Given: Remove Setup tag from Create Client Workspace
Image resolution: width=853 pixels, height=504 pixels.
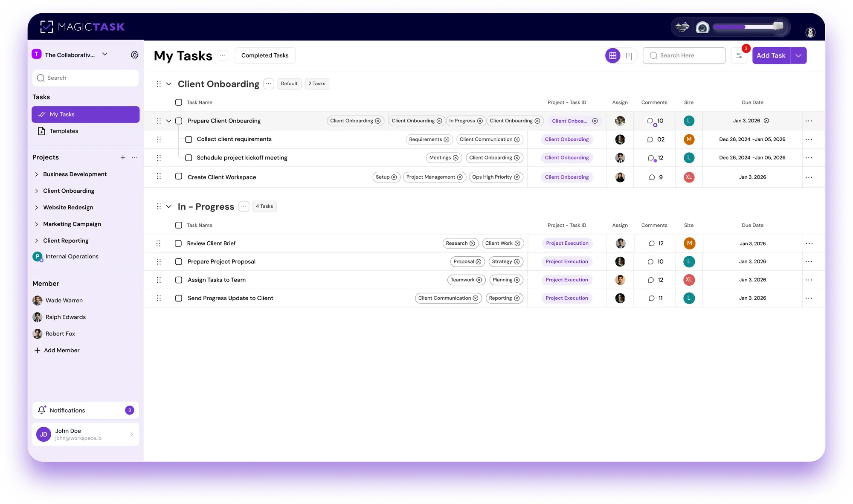Looking at the screenshot, I should click(394, 177).
